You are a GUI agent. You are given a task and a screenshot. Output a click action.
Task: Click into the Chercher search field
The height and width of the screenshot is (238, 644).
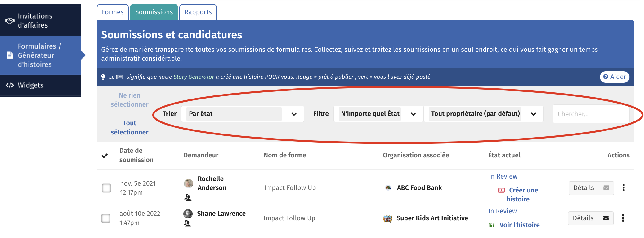tap(591, 114)
